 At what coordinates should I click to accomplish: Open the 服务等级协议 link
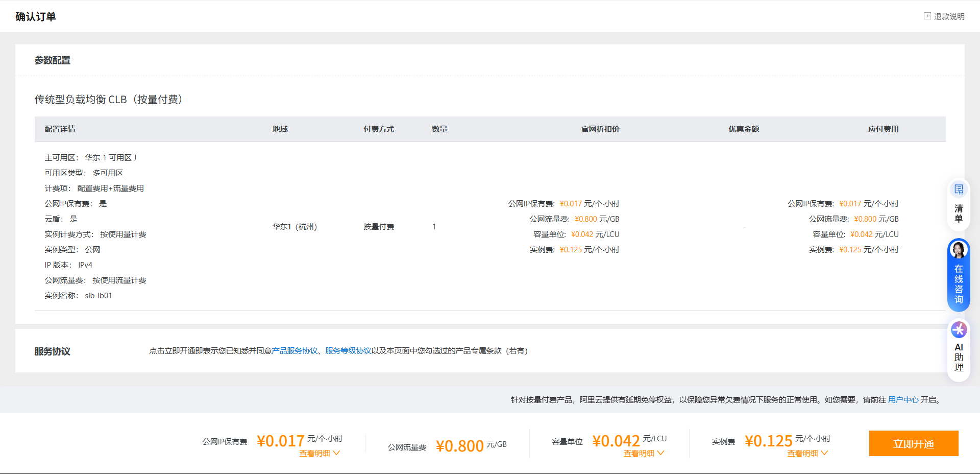point(348,351)
